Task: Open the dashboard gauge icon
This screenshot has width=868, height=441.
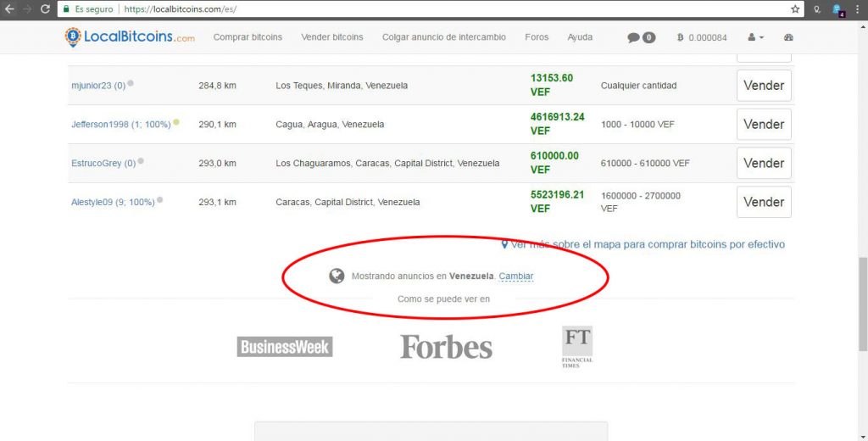Action: tap(788, 37)
